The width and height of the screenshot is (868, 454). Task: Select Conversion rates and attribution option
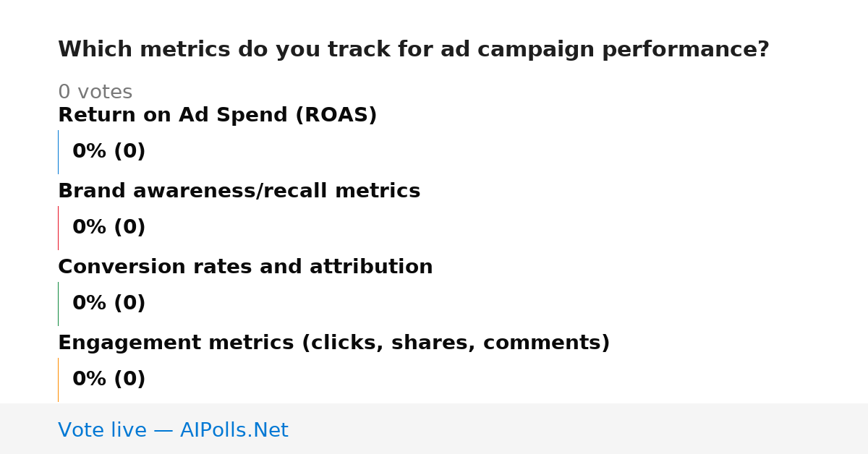245,267
